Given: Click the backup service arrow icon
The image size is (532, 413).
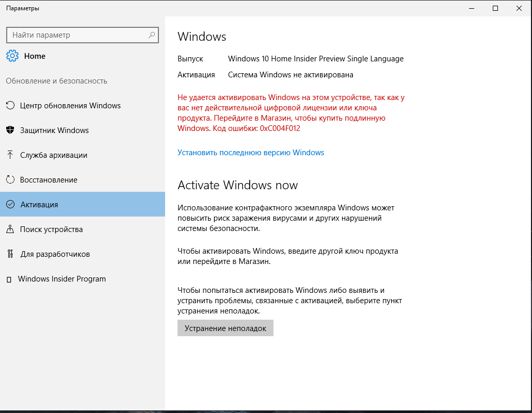Looking at the screenshot, I should click(10, 155).
